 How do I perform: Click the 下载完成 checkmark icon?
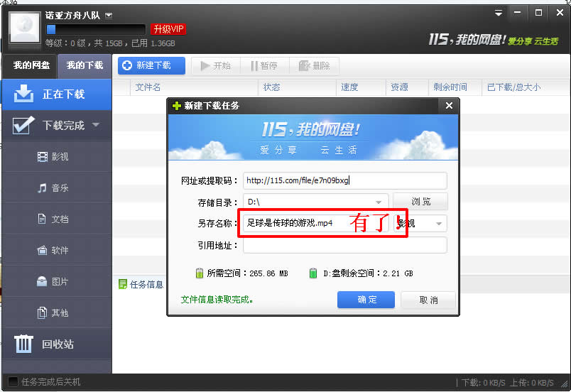23,125
